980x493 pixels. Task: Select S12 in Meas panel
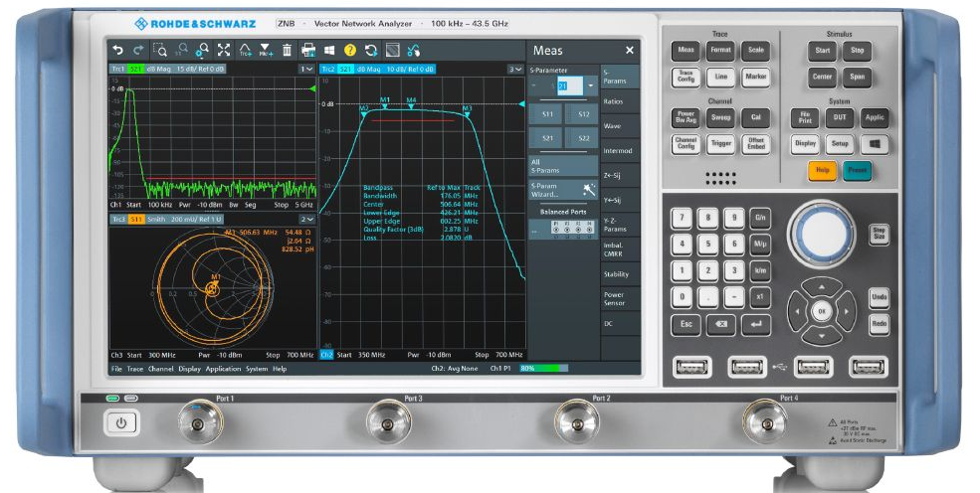point(582,114)
